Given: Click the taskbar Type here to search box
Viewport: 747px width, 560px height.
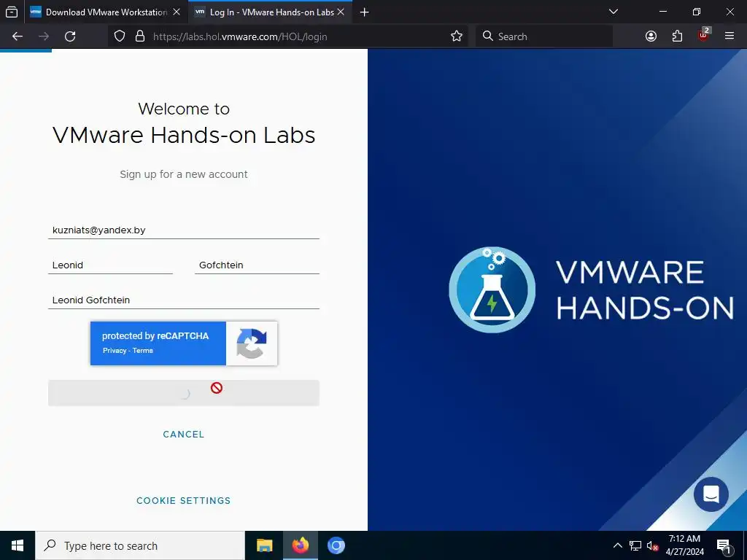Looking at the screenshot, I should click(140, 545).
